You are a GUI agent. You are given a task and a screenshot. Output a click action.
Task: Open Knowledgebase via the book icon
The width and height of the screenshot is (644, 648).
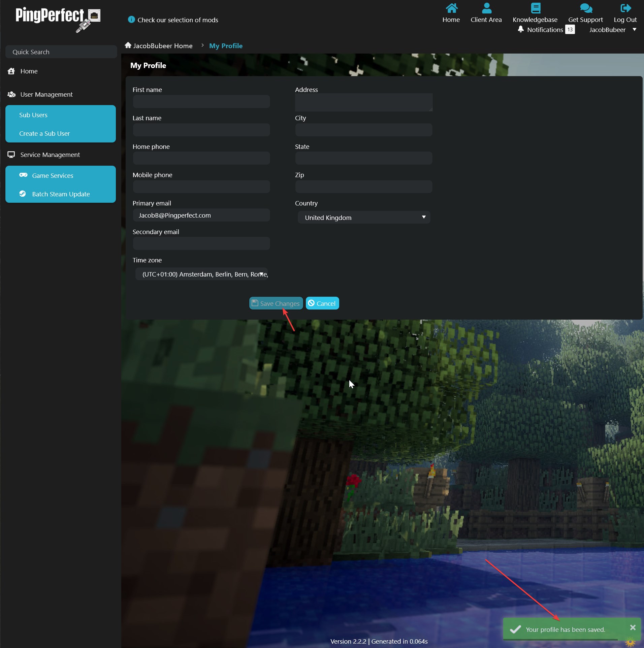(535, 8)
